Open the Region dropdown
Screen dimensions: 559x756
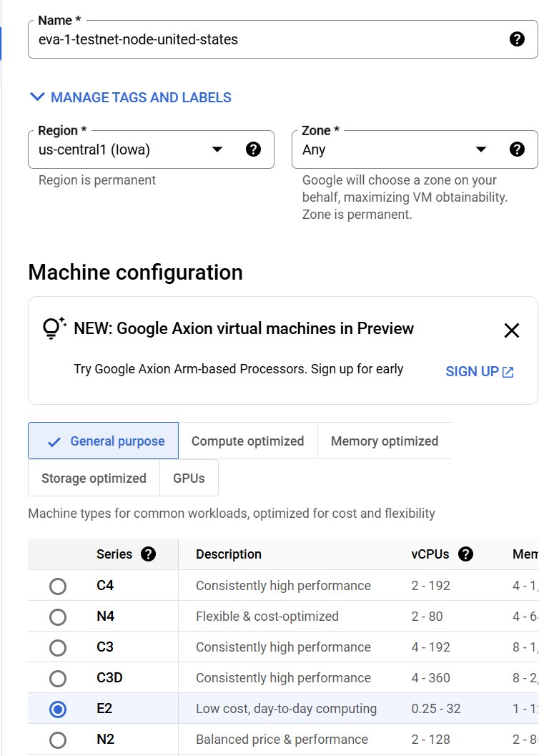point(151,149)
